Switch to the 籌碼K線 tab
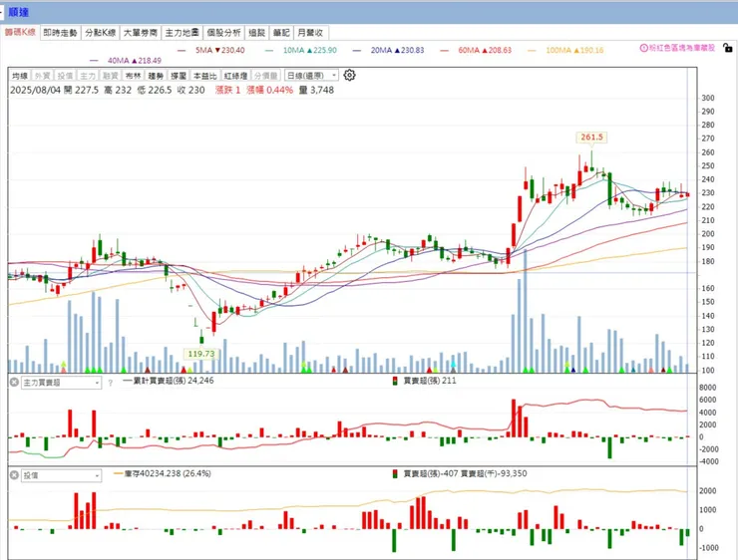 (20, 32)
